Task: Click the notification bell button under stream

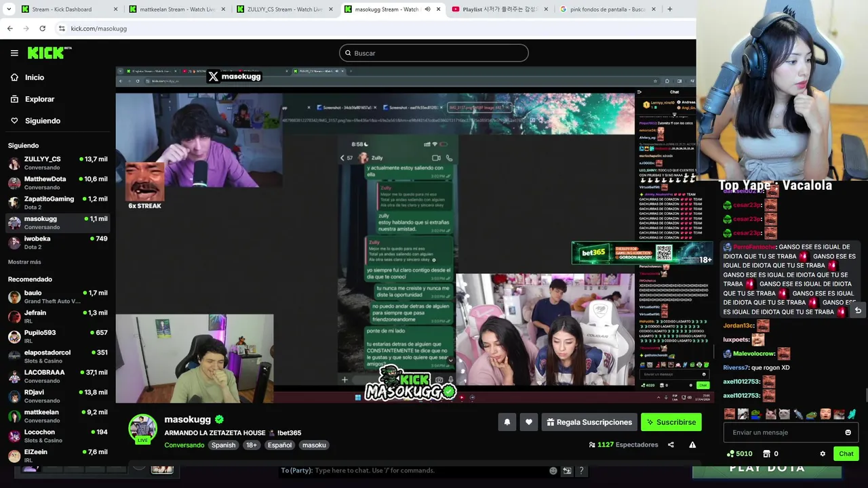Action: tap(507, 422)
